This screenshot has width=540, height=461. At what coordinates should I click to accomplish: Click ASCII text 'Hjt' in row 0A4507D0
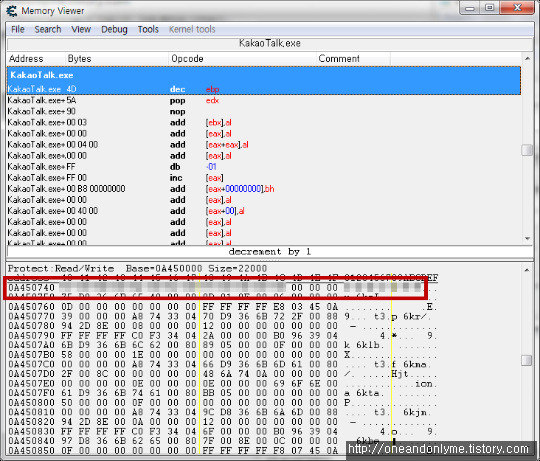click(400, 374)
